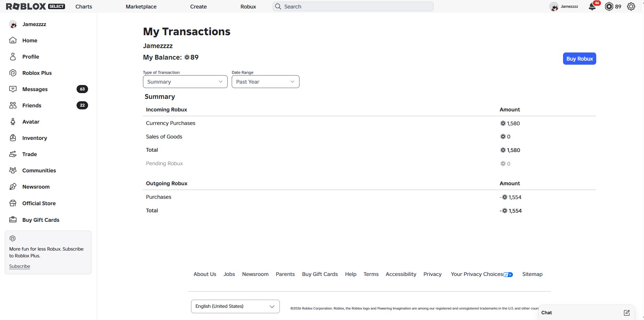644x320 pixels.
Task: Click the Pending Robux row label
Action: click(x=164, y=164)
